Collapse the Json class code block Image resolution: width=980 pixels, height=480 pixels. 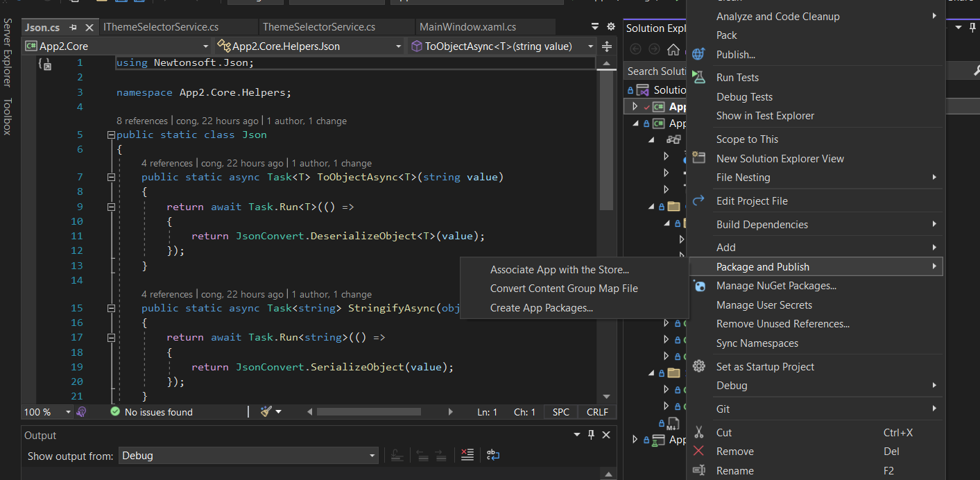point(111,135)
